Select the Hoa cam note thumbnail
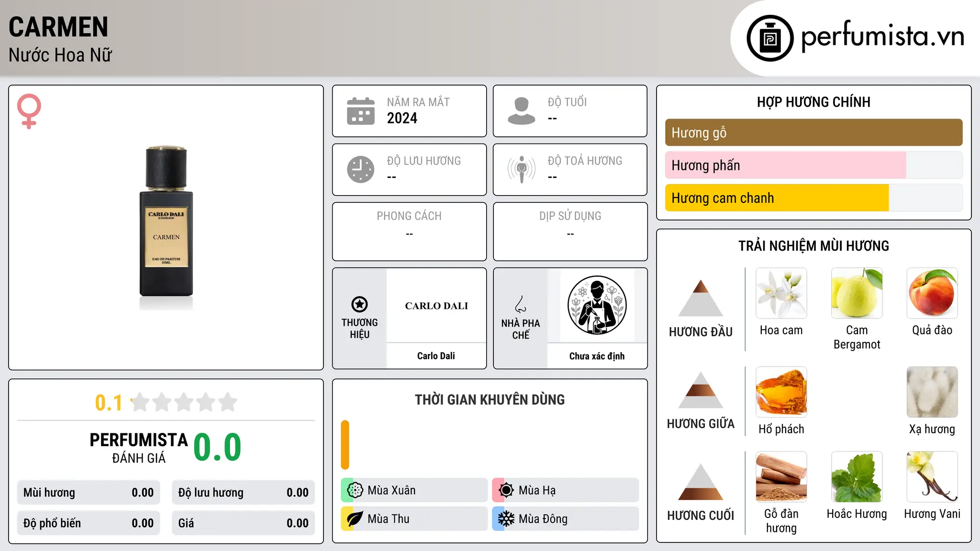The height and width of the screenshot is (551, 980). 781,293
